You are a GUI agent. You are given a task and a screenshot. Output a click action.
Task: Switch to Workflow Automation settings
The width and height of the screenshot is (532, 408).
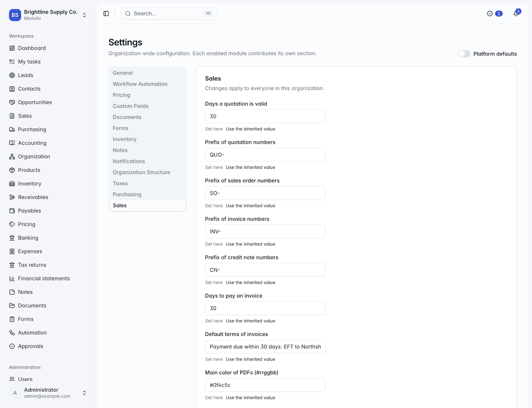tap(148, 84)
